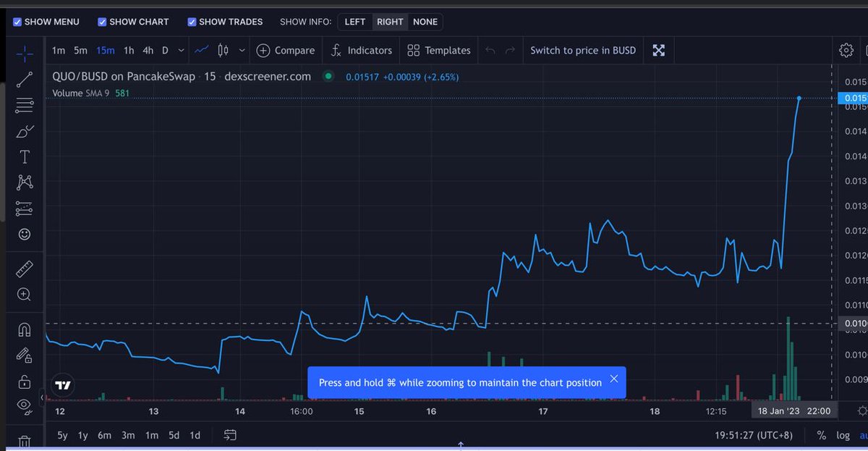Open chart settings gear
The image size is (868, 451).
click(846, 50)
